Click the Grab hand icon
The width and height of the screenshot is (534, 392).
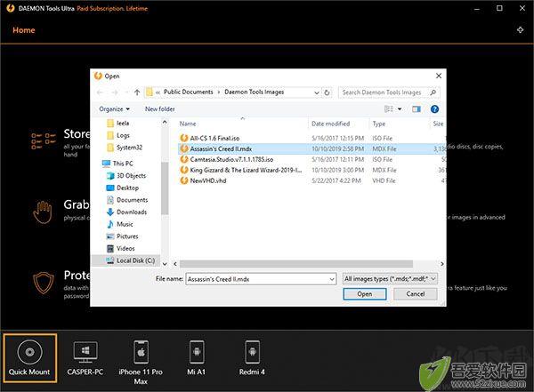point(43,212)
